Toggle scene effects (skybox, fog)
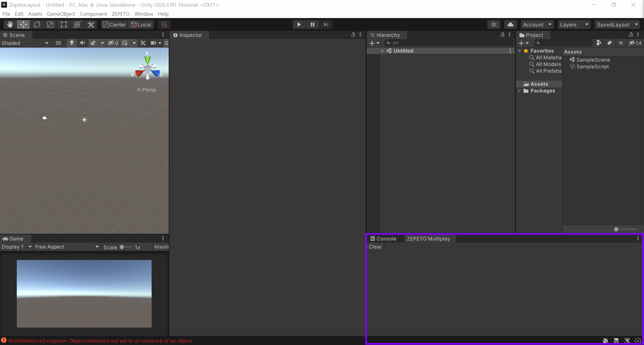This screenshot has width=644, height=345. pos(93,43)
